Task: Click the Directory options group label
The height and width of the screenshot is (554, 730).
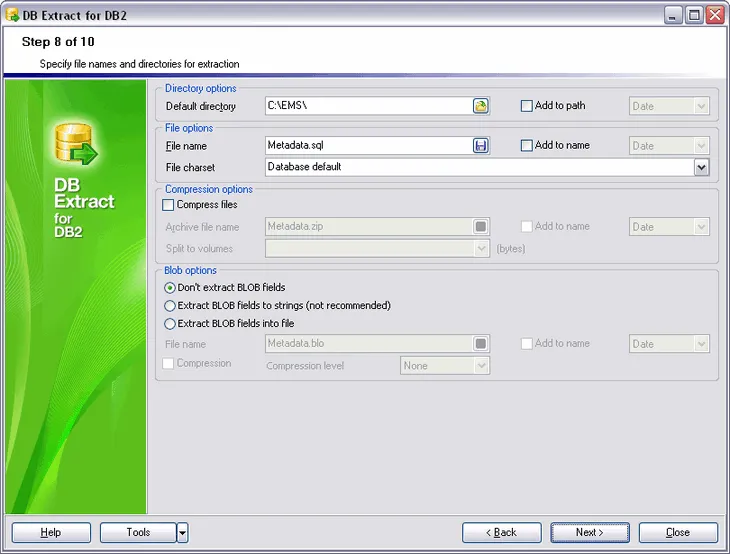Action: click(x=201, y=88)
